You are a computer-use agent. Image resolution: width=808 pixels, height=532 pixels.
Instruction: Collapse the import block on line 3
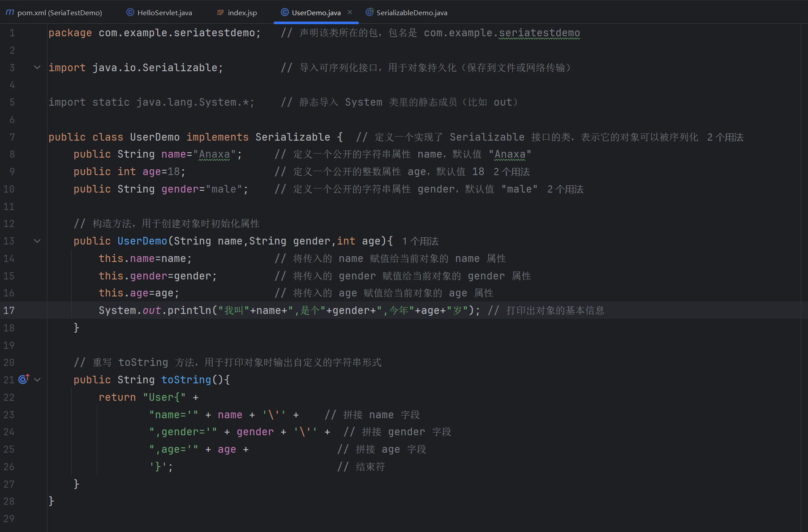tap(37, 67)
